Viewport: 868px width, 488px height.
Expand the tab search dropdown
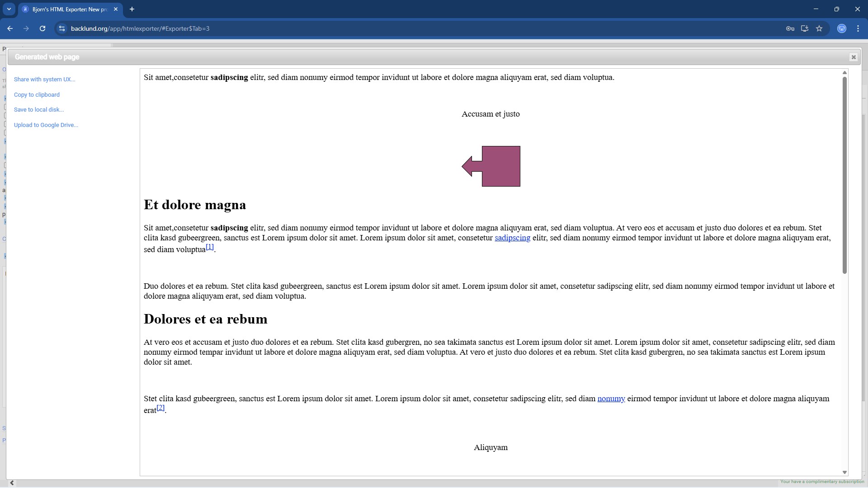click(x=9, y=9)
